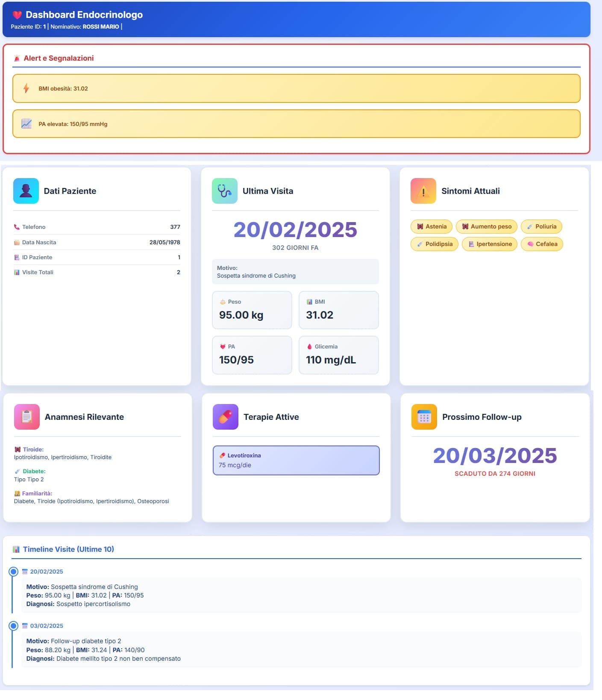Click the calendar icon beside 20/02/2025 timeline entry
Image resolution: width=602 pixels, height=700 pixels.
pos(25,572)
